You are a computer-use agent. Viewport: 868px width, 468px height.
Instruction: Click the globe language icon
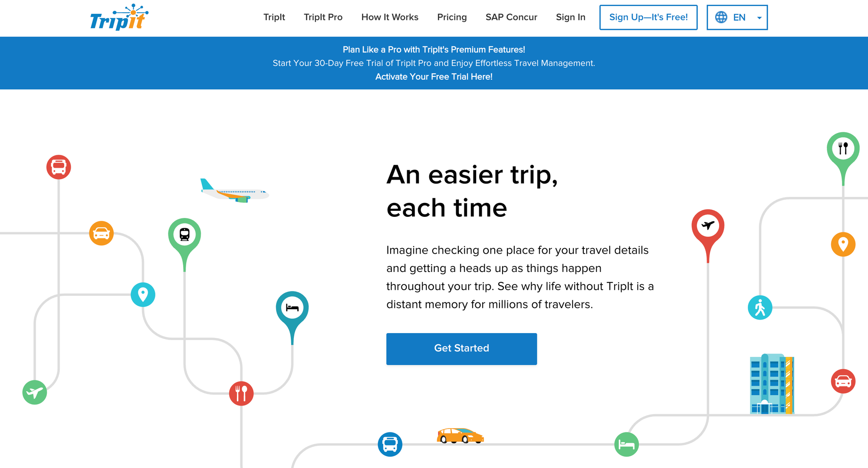tap(721, 17)
